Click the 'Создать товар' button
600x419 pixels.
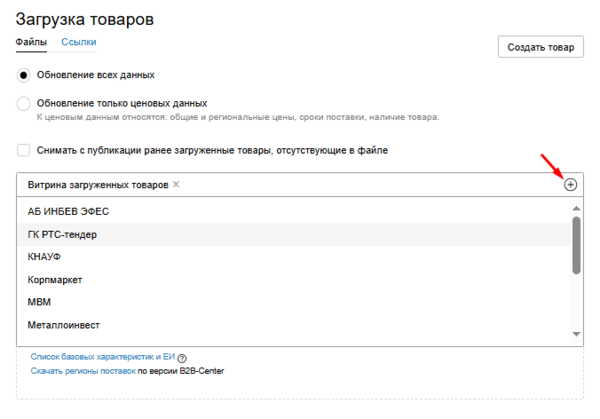point(541,47)
